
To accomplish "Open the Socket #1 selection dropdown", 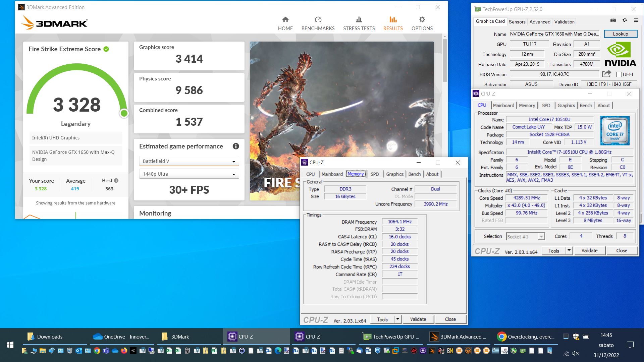I will click(525, 236).
